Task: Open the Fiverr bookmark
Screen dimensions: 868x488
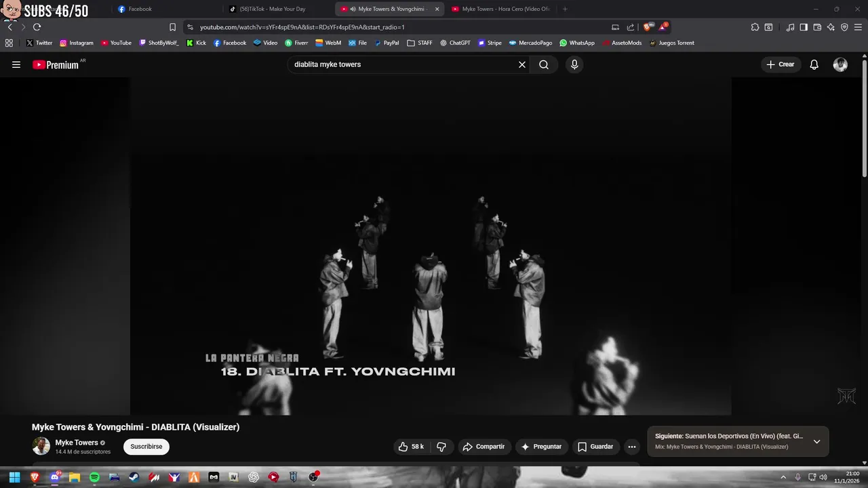Action: pos(296,43)
